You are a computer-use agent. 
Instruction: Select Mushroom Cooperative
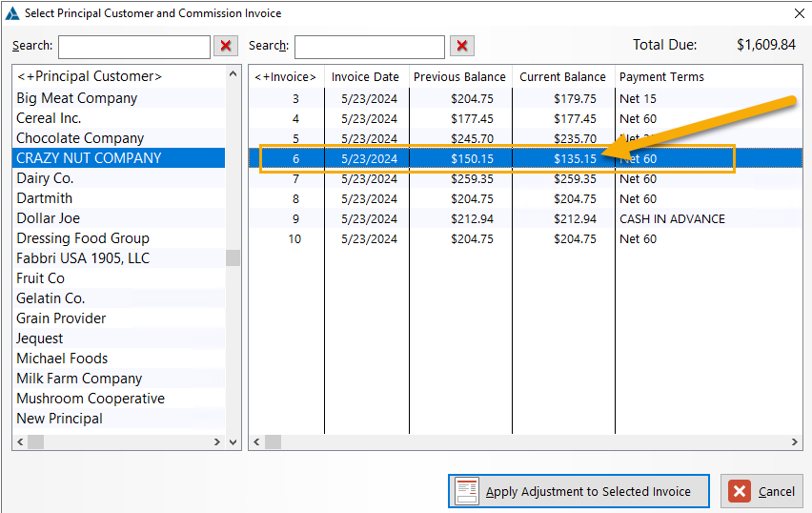pyautogui.click(x=119, y=399)
